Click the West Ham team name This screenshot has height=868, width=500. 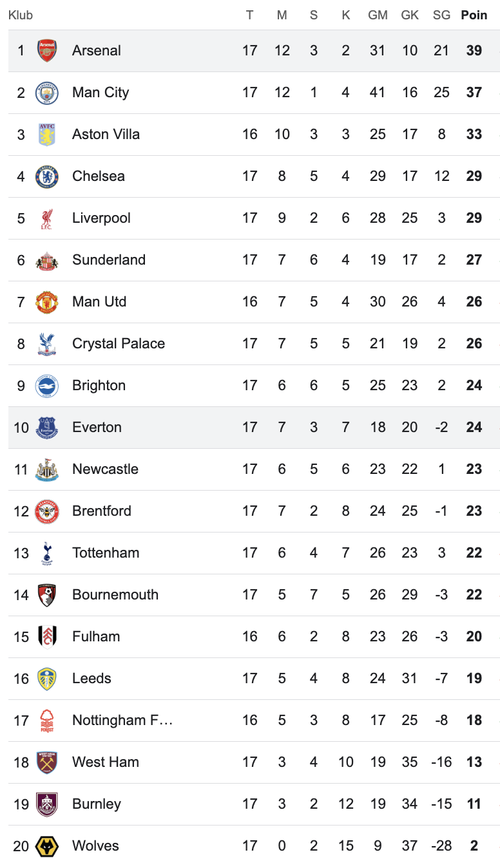coord(106,762)
